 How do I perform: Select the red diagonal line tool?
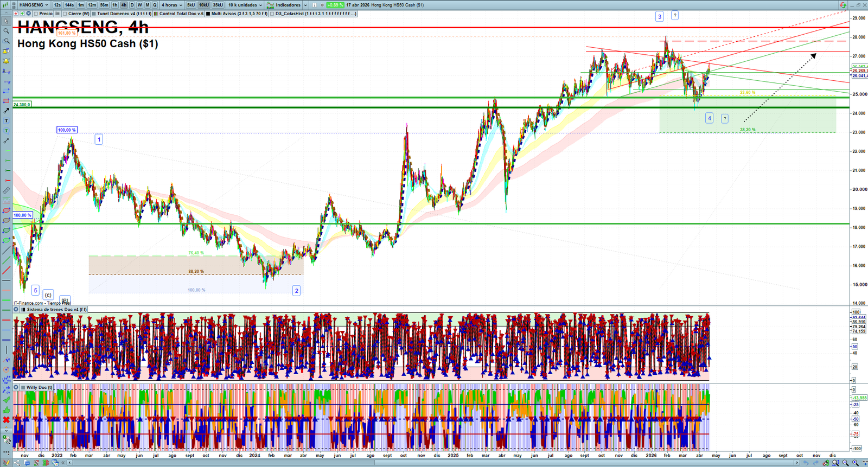[x=6, y=270]
